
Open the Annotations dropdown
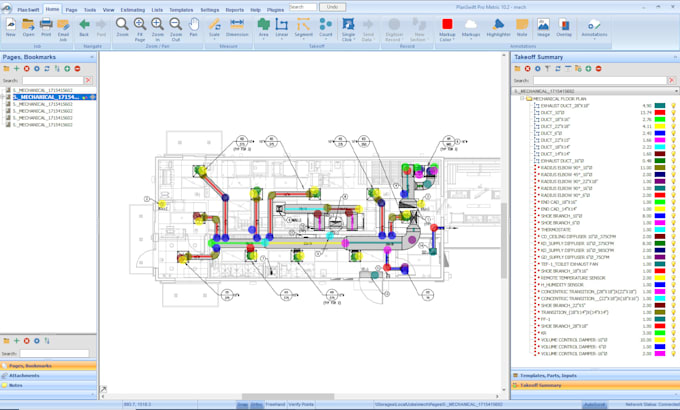pyautogui.click(x=594, y=39)
